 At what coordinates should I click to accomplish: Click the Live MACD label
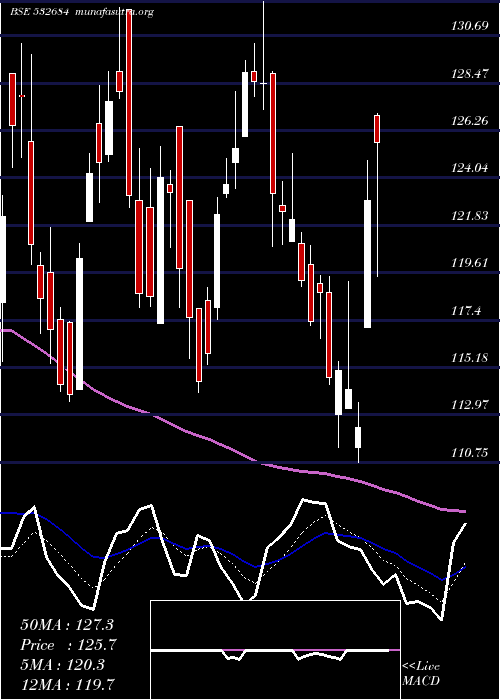click(421, 674)
